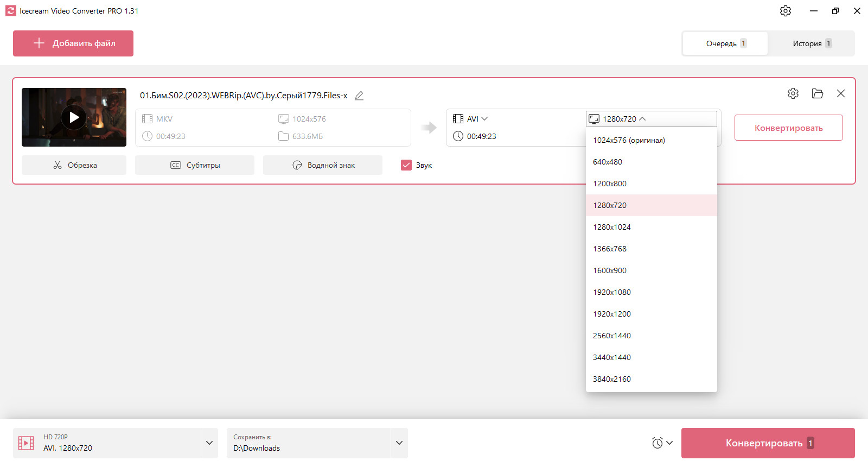Viewport: 868px width, 467px height.
Task: Click the pencil icon to rename the file
Action: (x=359, y=96)
